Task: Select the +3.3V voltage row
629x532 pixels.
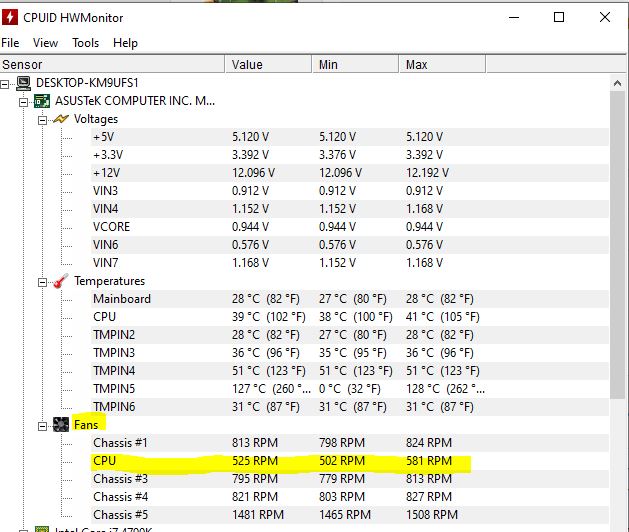Action: pos(350,155)
